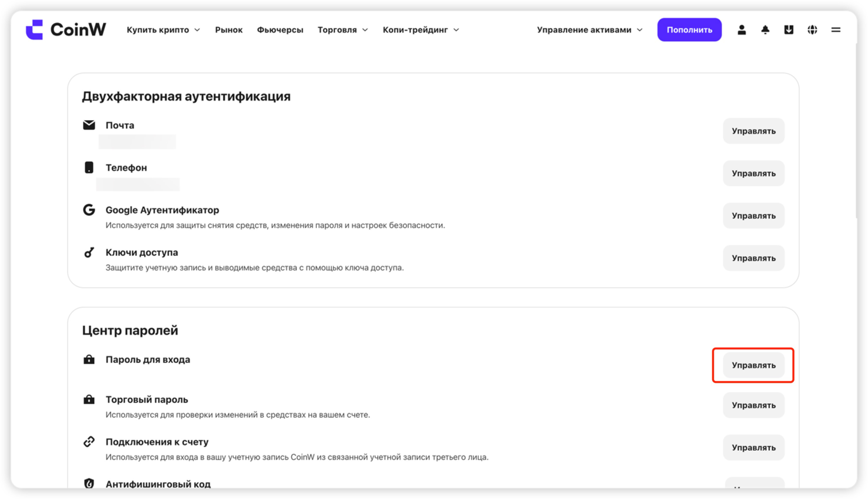Open the Фьючерсы menu item

tap(280, 29)
